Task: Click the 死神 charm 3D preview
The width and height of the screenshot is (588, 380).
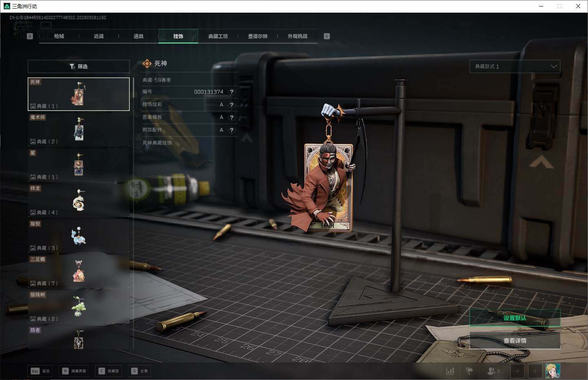Action: (326, 167)
